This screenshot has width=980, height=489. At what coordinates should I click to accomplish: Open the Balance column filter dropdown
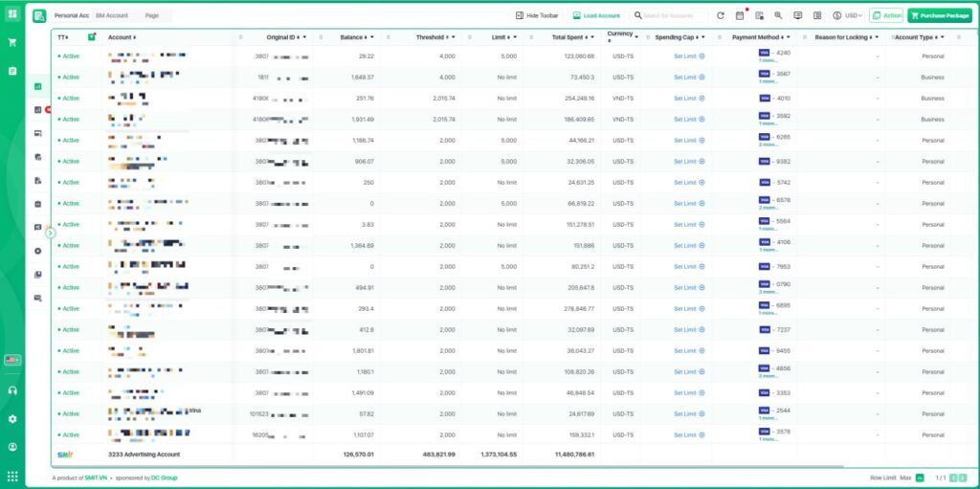[375, 36]
